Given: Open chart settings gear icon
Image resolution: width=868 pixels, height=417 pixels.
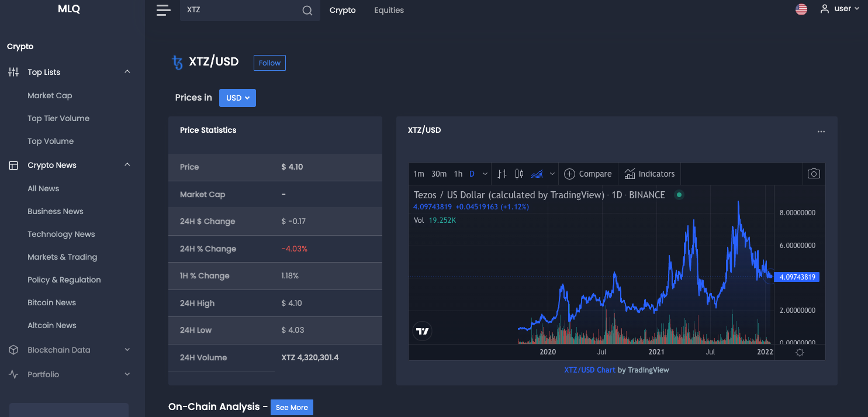Looking at the screenshot, I should 800,352.
